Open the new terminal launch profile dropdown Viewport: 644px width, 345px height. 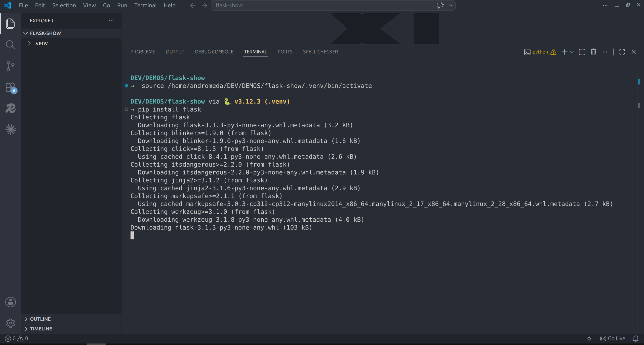pos(572,52)
